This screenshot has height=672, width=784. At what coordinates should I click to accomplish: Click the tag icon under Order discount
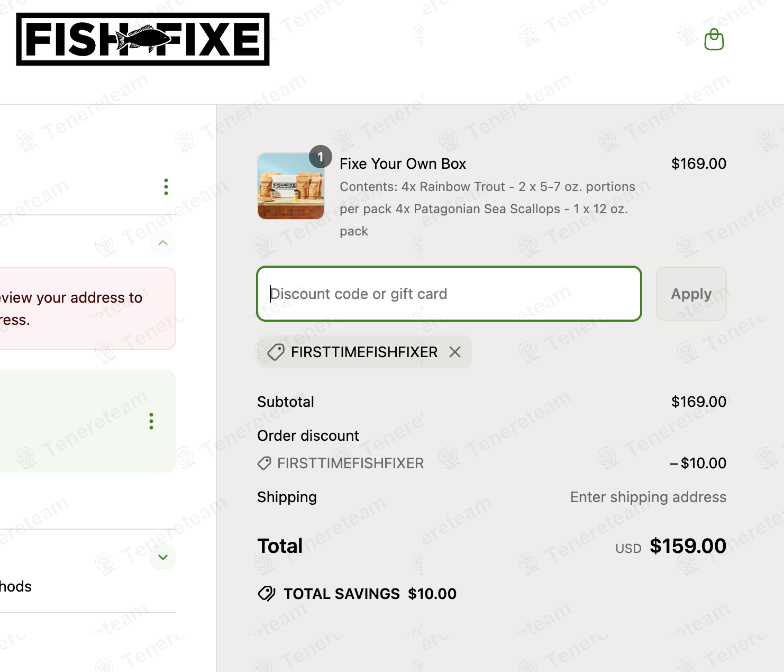[264, 464]
